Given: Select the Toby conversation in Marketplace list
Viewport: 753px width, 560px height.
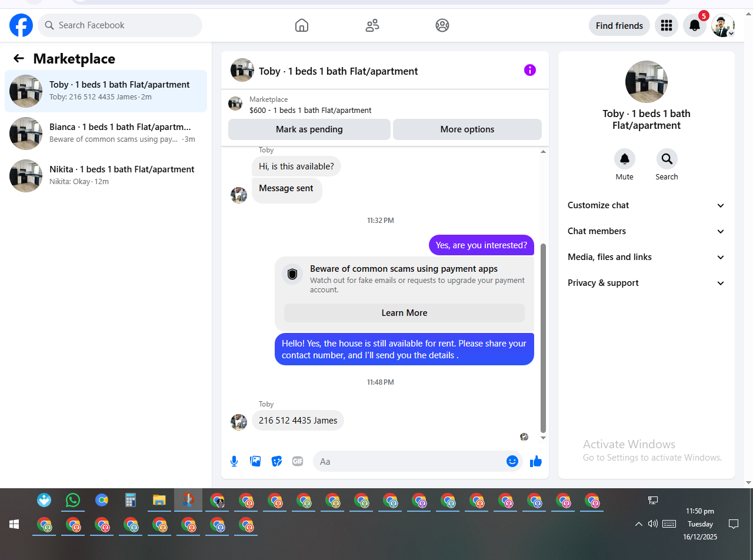Looking at the screenshot, I should coord(106,91).
